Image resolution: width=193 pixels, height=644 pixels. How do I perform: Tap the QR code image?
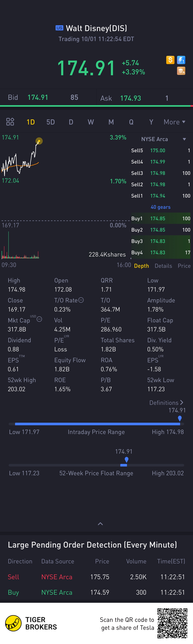pos(172,623)
